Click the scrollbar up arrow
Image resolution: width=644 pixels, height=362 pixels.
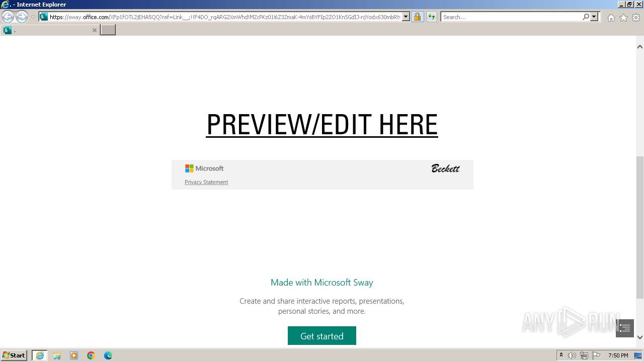click(x=639, y=47)
